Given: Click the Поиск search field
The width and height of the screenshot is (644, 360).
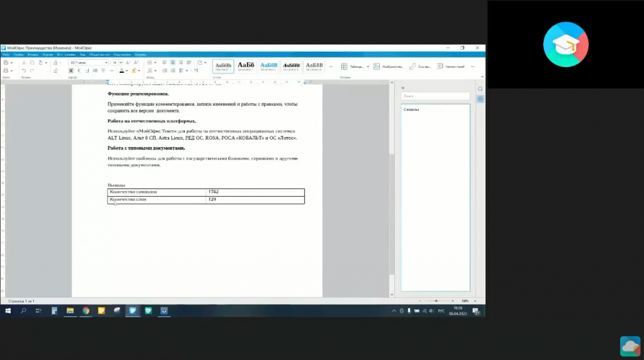Looking at the screenshot, I should click(x=435, y=96).
